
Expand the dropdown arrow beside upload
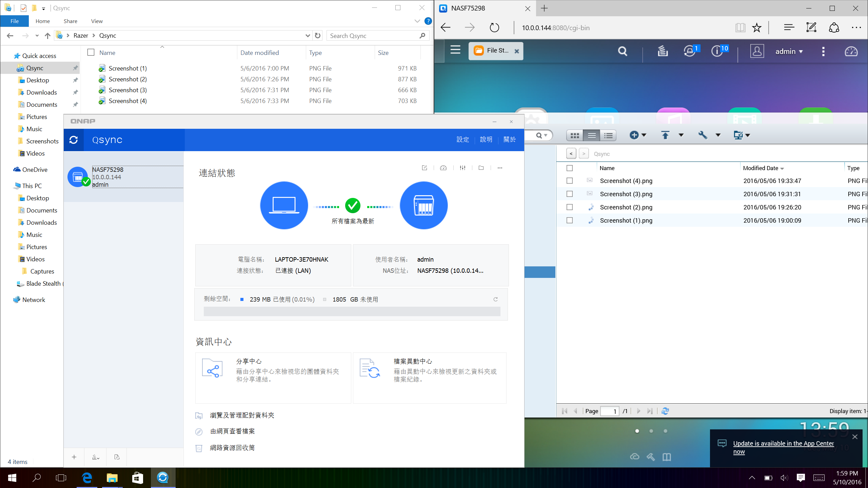click(681, 135)
